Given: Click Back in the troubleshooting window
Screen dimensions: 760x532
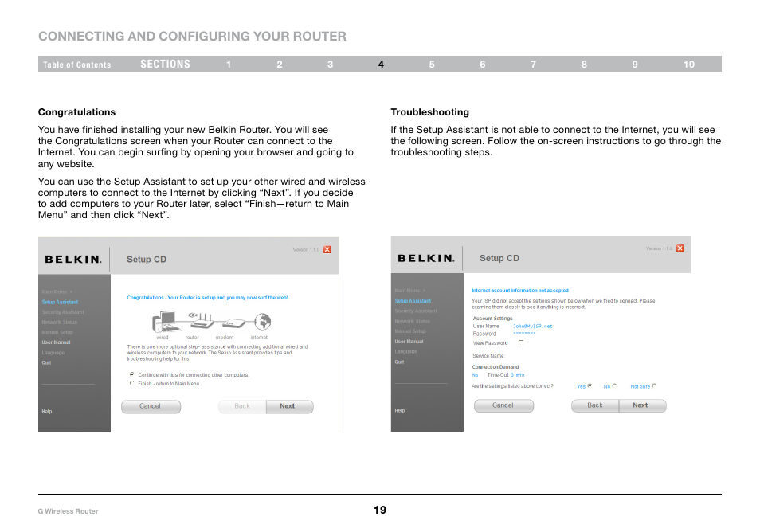Looking at the screenshot, I should pyautogui.click(x=595, y=405).
